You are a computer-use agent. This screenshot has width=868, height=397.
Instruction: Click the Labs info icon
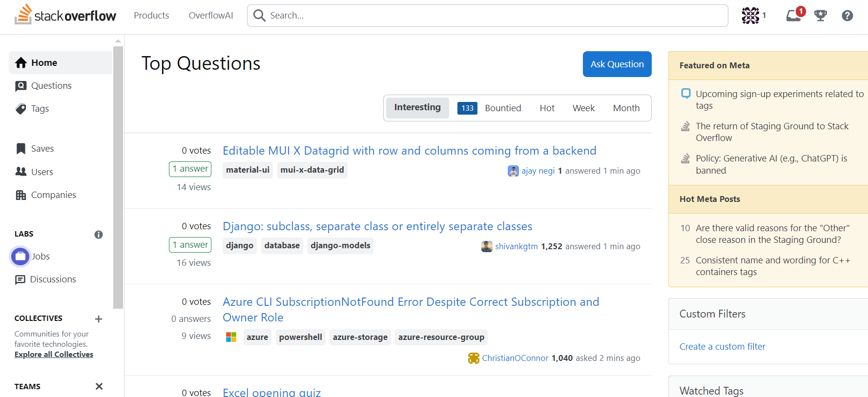click(x=99, y=235)
